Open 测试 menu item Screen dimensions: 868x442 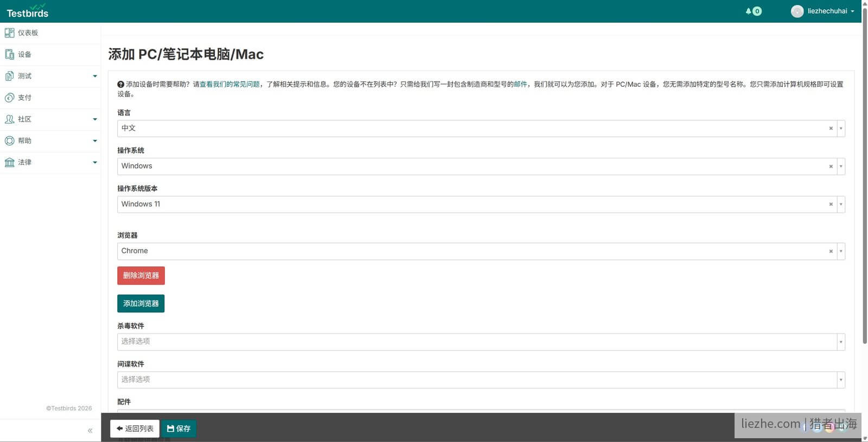pyautogui.click(x=50, y=76)
